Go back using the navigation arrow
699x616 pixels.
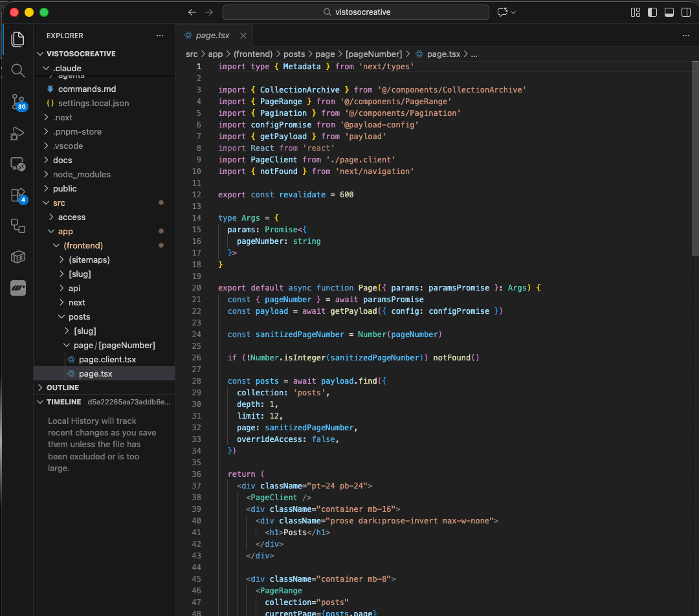pyautogui.click(x=192, y=12)
